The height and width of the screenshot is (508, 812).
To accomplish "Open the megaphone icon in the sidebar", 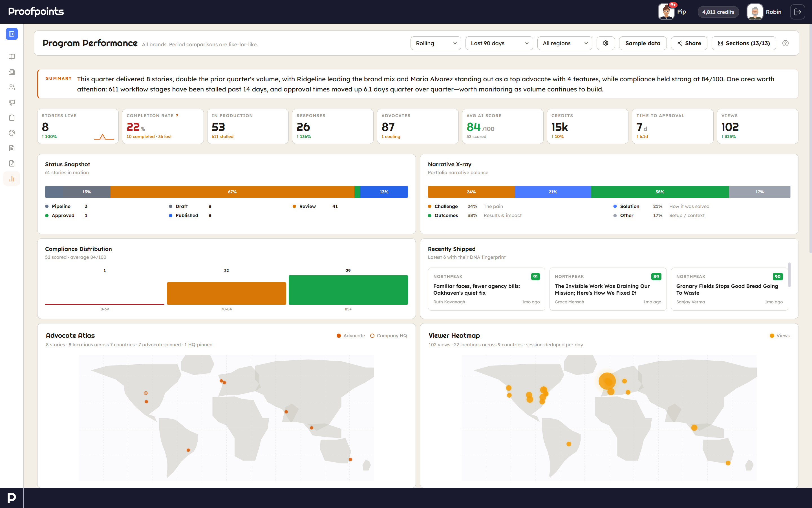I will [12, 102].
